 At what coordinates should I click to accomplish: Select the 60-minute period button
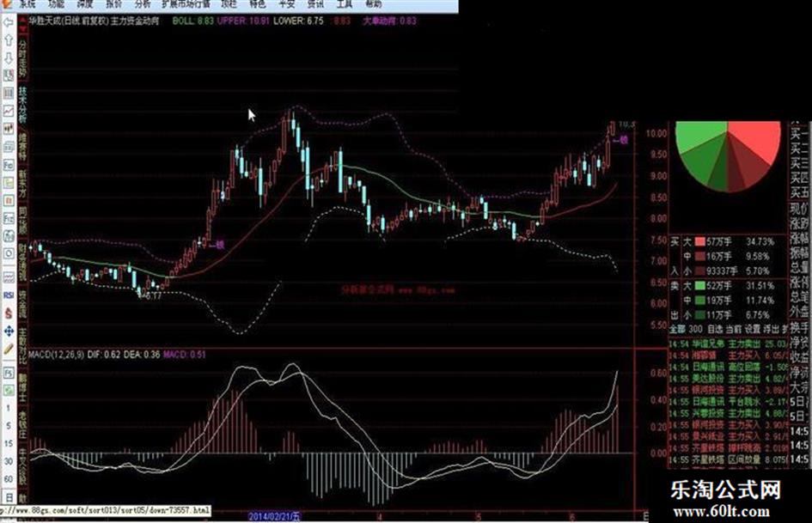tap(9, 479)
